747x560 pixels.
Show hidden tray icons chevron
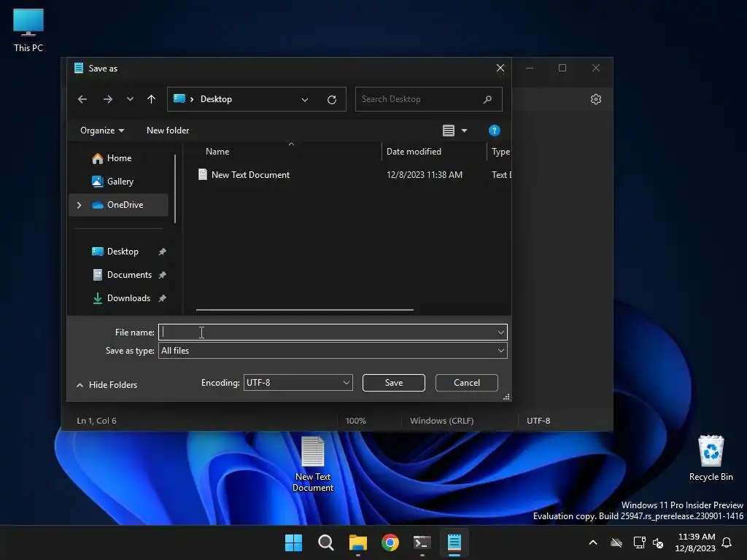[x=593, y=542]
